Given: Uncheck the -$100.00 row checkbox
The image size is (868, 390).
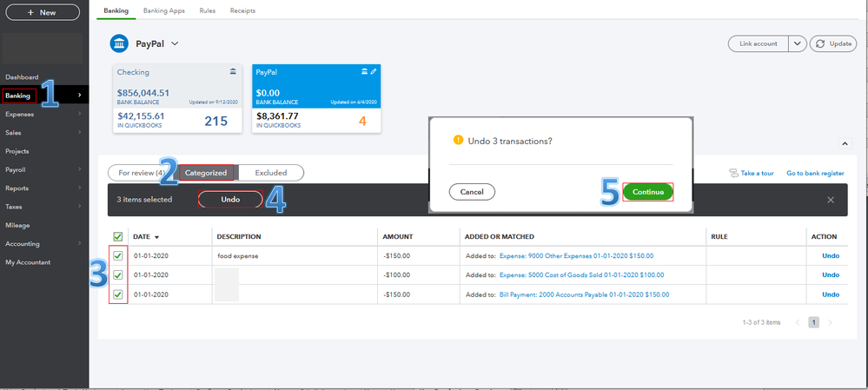Looking at the screenshot, I should (118, 275).
